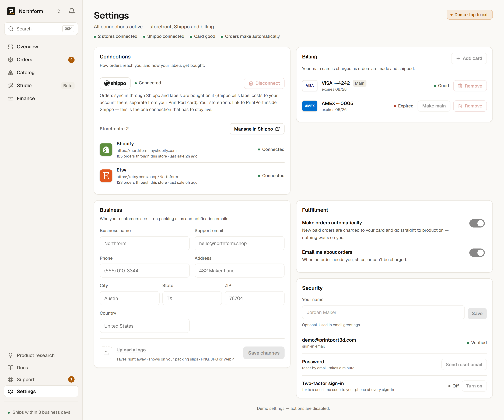The width and height of the screenshot is (504, 420).
Task: Click the Country field
Action: click(x=145, y=326)
